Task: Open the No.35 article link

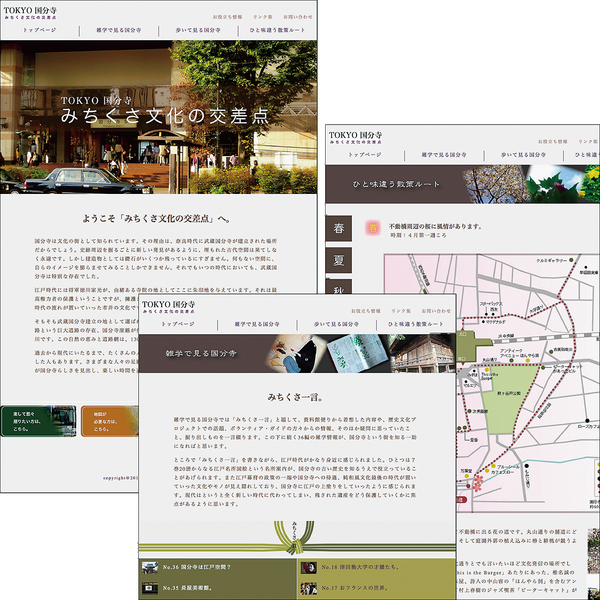Action: click(190, 589)
